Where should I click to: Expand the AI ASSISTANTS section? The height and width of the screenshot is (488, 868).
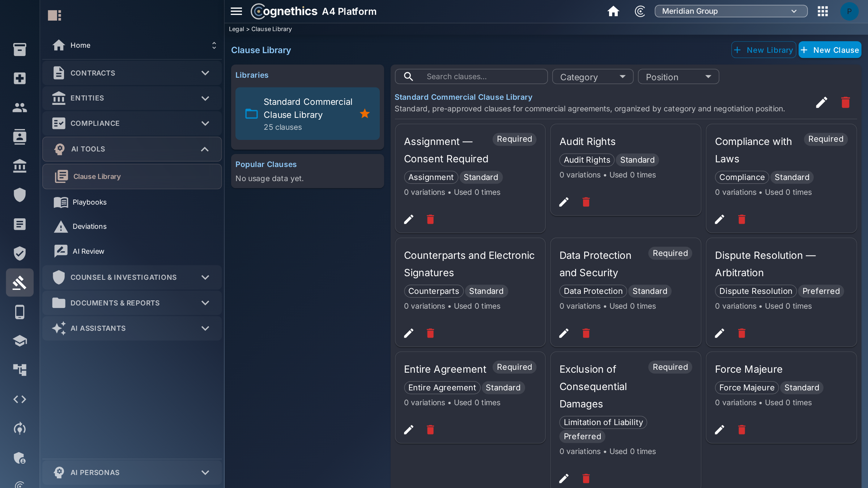[x=132, y=328]
